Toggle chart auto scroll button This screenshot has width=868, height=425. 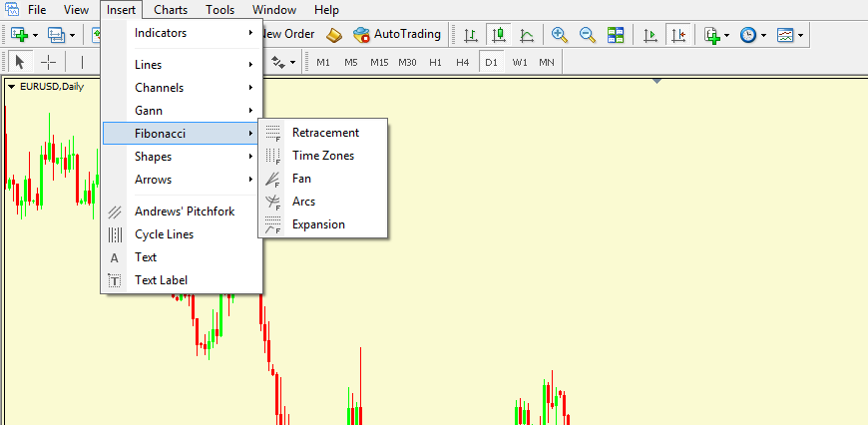pos(651,34)
